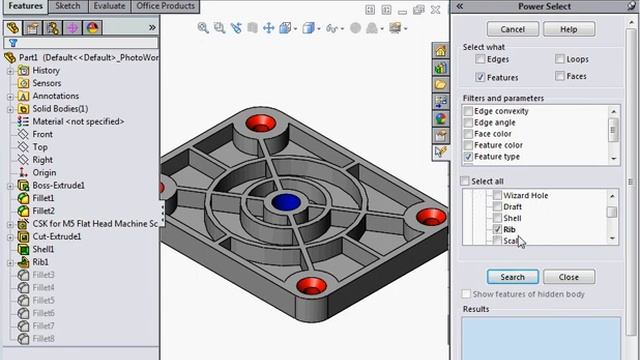This screenshot has width=640, height=360.
Task: Expand the Solid Bodies(1) node
Action: point(10,109)
